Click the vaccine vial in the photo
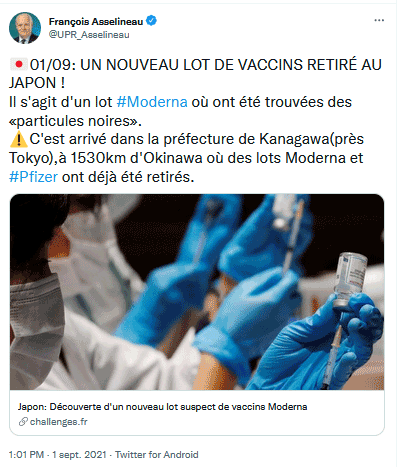This screenshot has width=404, height=467. tap(350, 279)
